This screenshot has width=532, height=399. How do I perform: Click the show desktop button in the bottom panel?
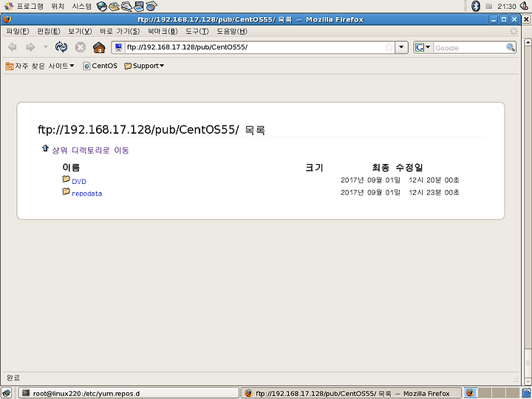[x=7, y=393]
